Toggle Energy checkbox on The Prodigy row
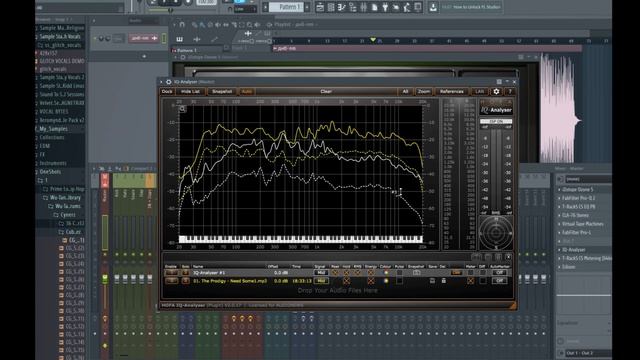Screen dimensions: 640x360 (371, 281)
